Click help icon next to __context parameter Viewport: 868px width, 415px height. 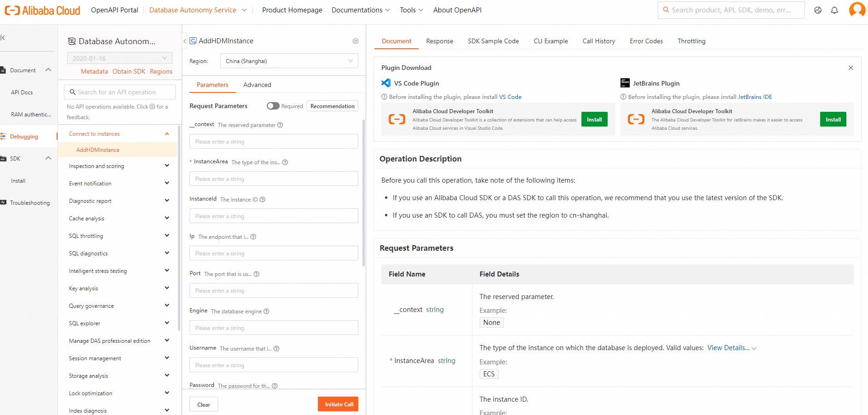tap(280, 125)
